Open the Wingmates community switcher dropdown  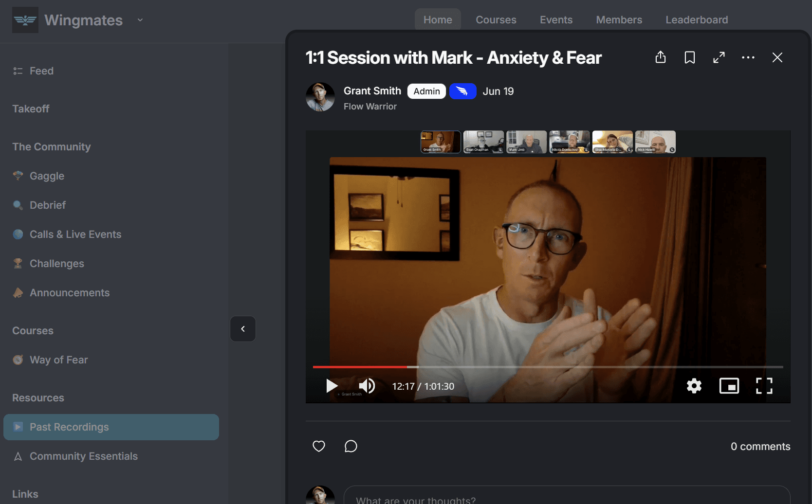(x=140, y=20)
